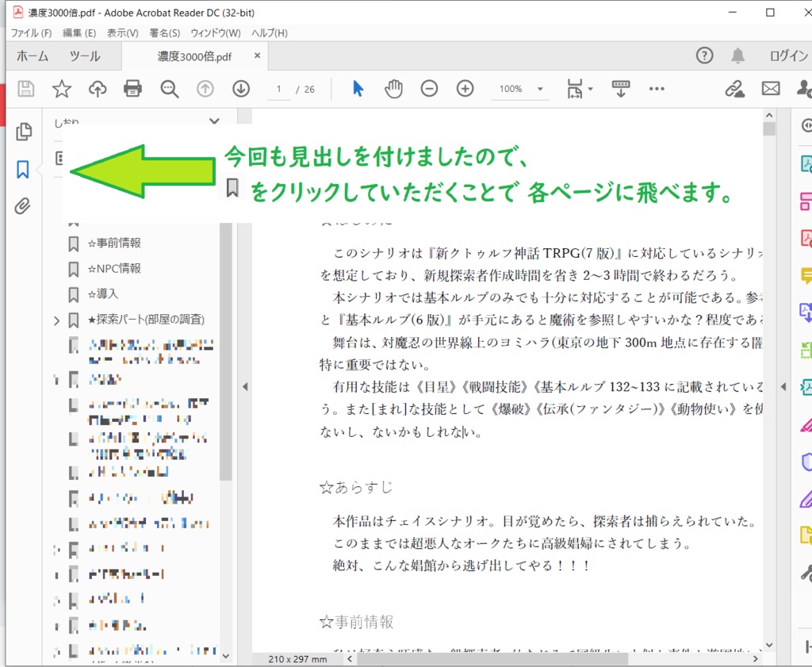Click the horizontal scrollbar right arrow
Viewport: 812px width, 667px height.
(x=756, y=659)
